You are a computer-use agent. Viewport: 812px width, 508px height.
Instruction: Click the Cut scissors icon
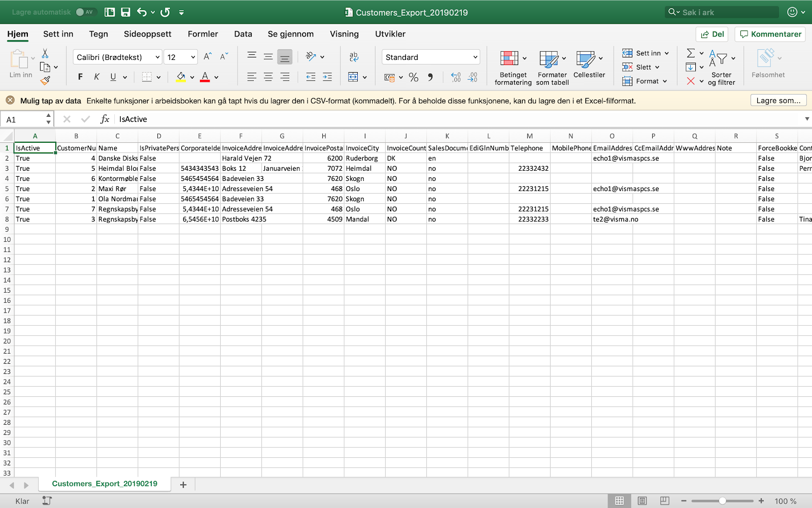click(45, 53)
